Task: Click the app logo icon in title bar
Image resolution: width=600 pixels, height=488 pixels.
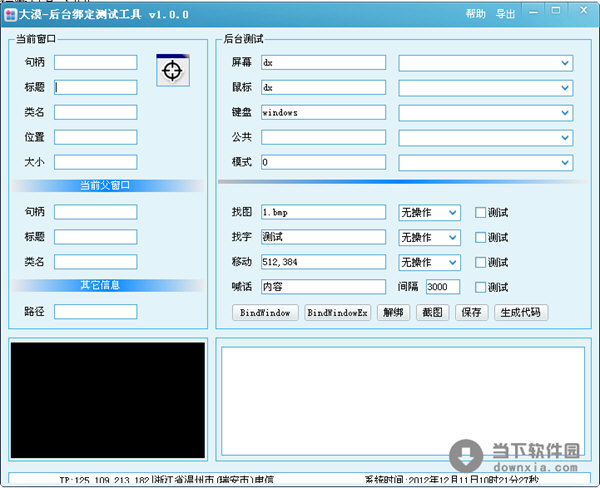Action: (x=10, y=15)
